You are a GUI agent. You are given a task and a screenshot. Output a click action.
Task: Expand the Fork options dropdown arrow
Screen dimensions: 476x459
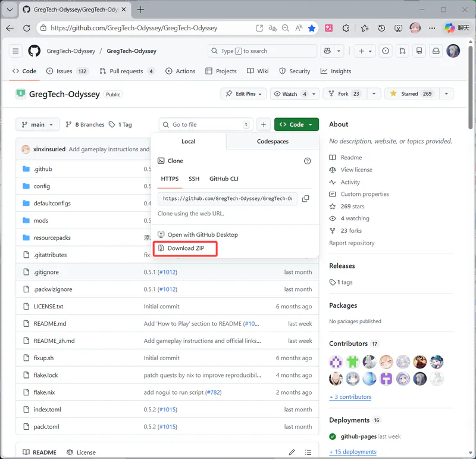coord(374,94)
